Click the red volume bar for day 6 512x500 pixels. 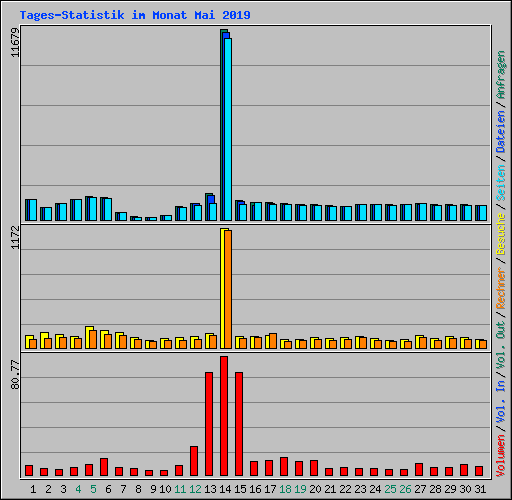[104, 467]
